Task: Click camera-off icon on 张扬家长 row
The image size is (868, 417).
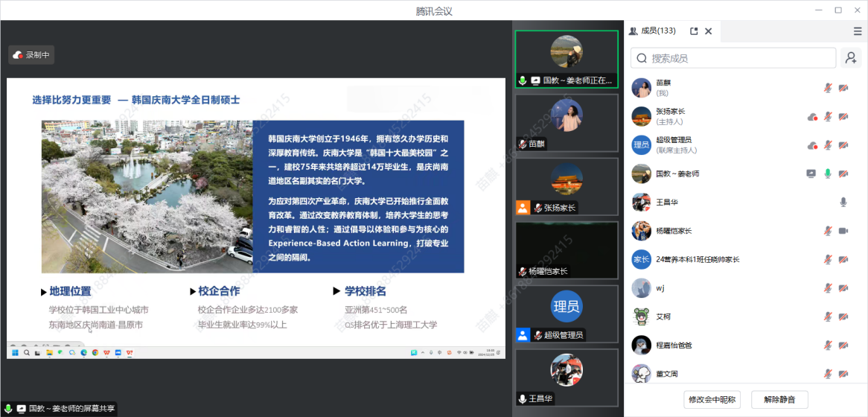Action: pyautogui.click(x=843, y=116)
